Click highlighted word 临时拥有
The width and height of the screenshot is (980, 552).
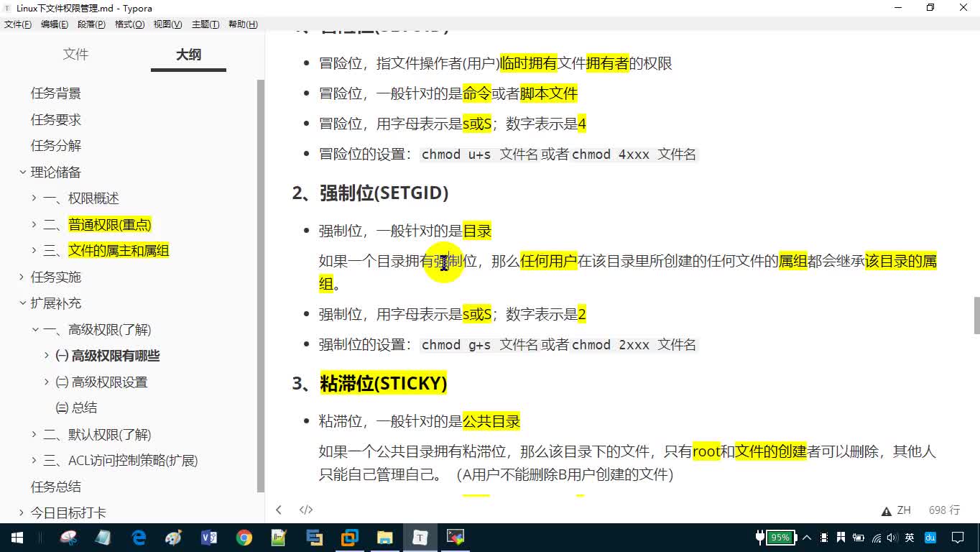pyautogui.click(x=529, y=63)
